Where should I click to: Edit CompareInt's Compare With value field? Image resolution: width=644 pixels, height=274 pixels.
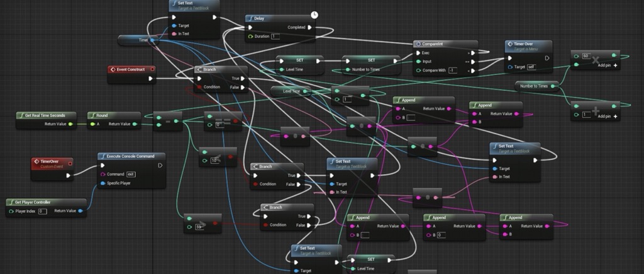(x=453, y=71)
